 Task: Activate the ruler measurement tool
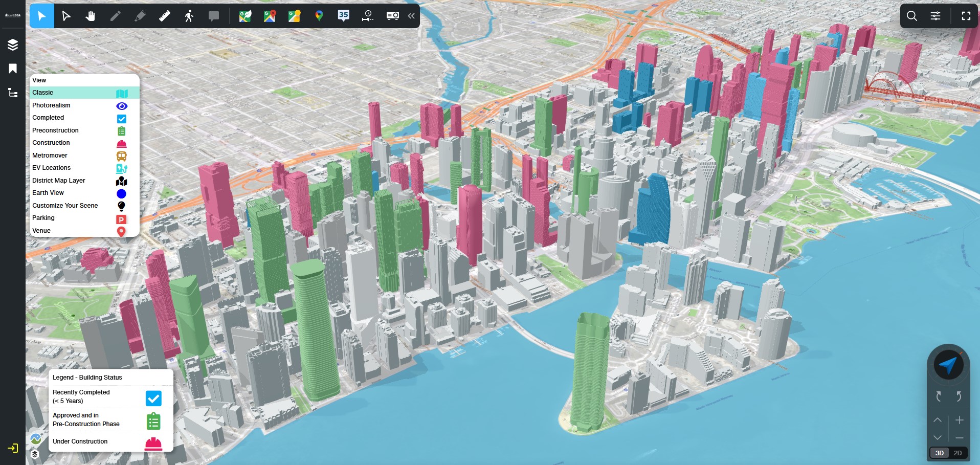[x=164, y=16]
